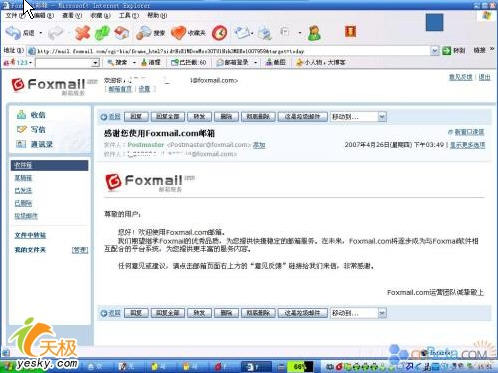Image resolution: width=498 pixels, height=373 pixels.
Task: Click the bottom 删除 delete button
Action: click(226, 313)
